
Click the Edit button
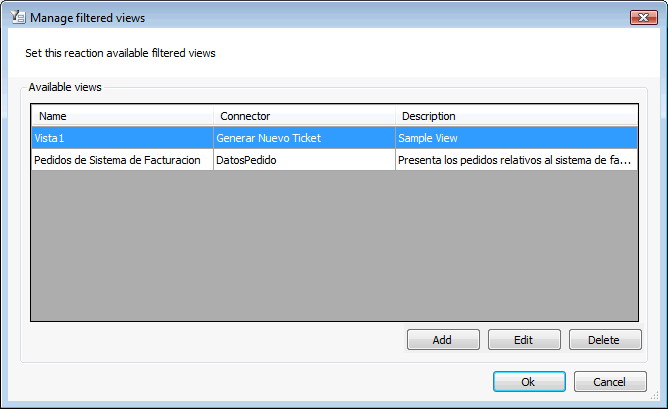[x=524, y=340]
